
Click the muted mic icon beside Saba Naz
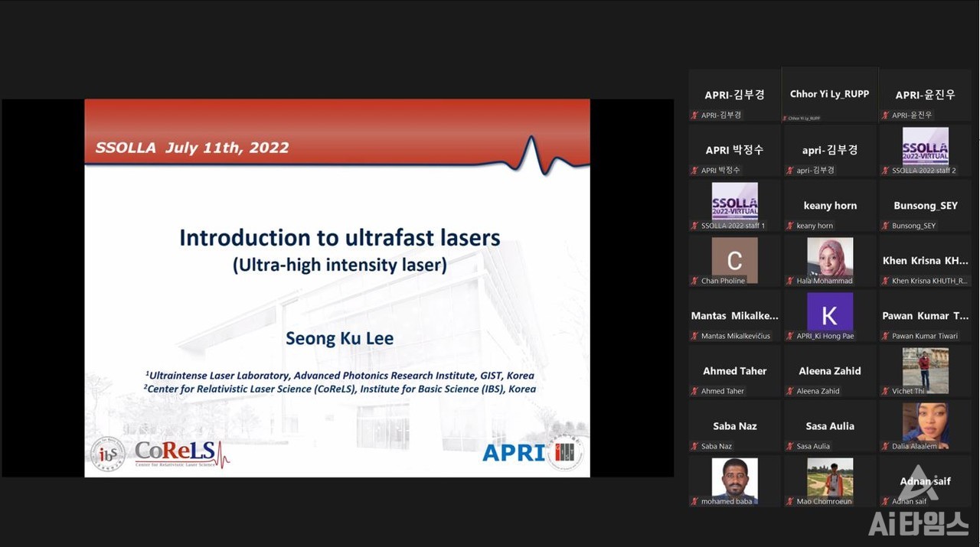(x=694, y=446)
